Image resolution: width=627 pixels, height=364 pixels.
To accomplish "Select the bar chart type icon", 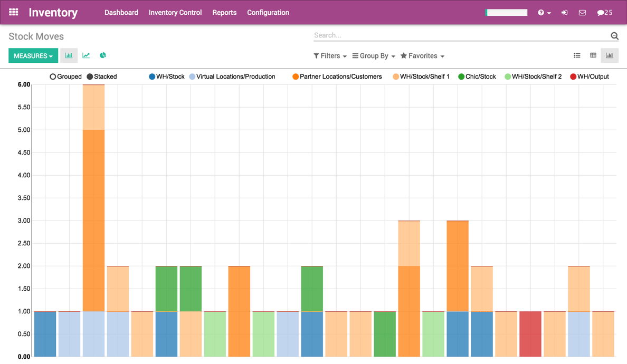I will [69, 55].
